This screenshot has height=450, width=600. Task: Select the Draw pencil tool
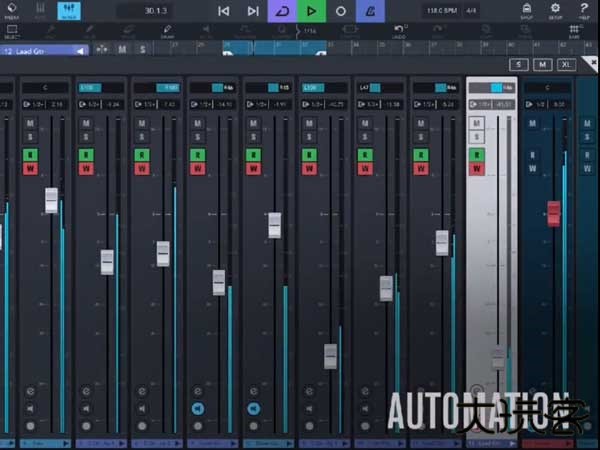point(167,31)
